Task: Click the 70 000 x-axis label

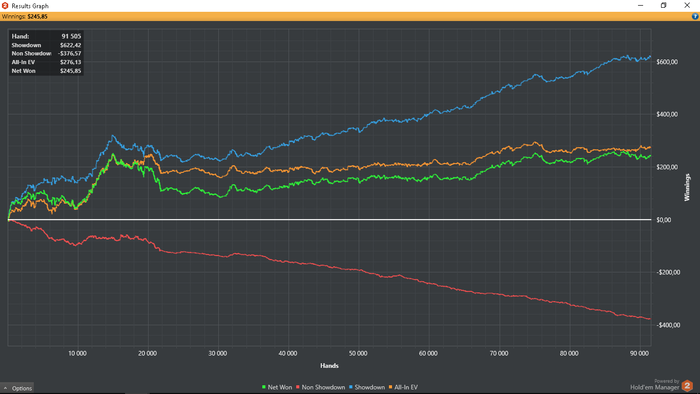Action: [x=499, y=353]
